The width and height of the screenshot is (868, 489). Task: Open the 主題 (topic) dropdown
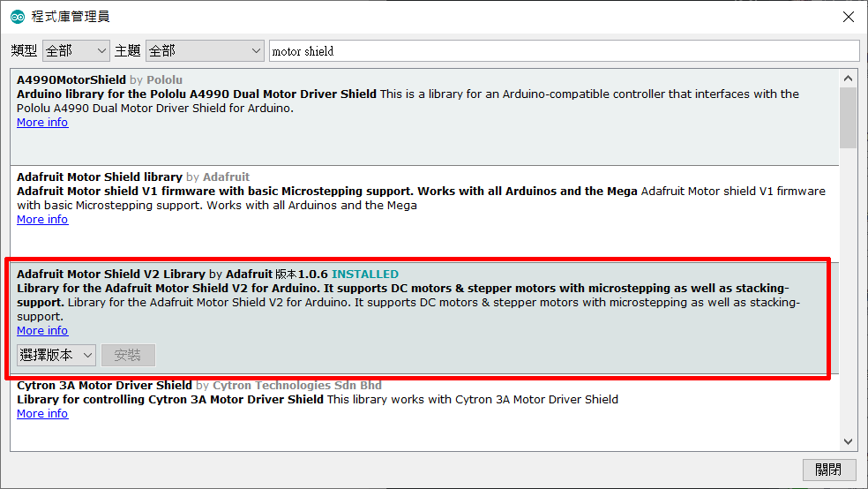[x=205, y=51]
